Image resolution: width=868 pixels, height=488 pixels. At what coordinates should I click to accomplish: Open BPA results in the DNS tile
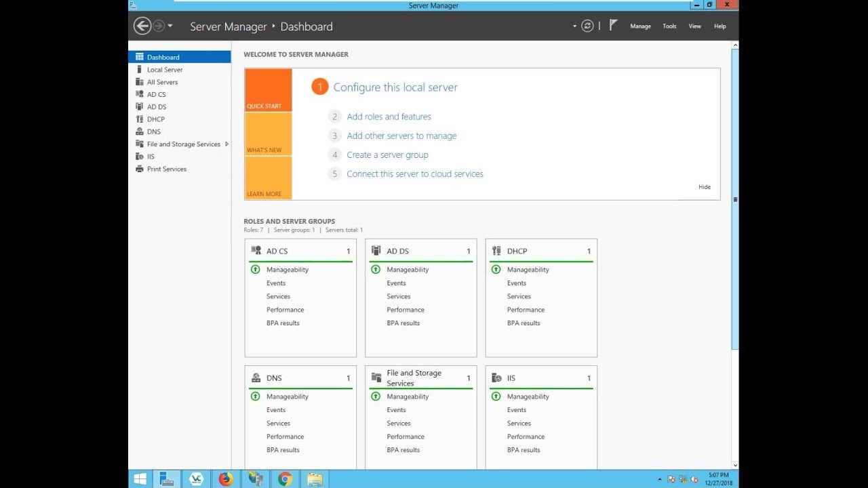click(x=283, y=450)
